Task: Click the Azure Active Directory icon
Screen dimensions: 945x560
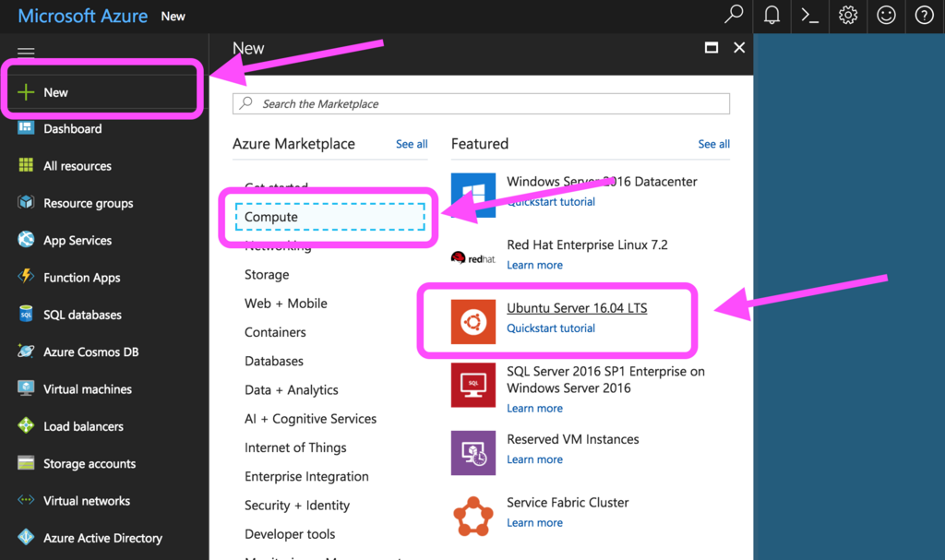Action: pos(26,537)
